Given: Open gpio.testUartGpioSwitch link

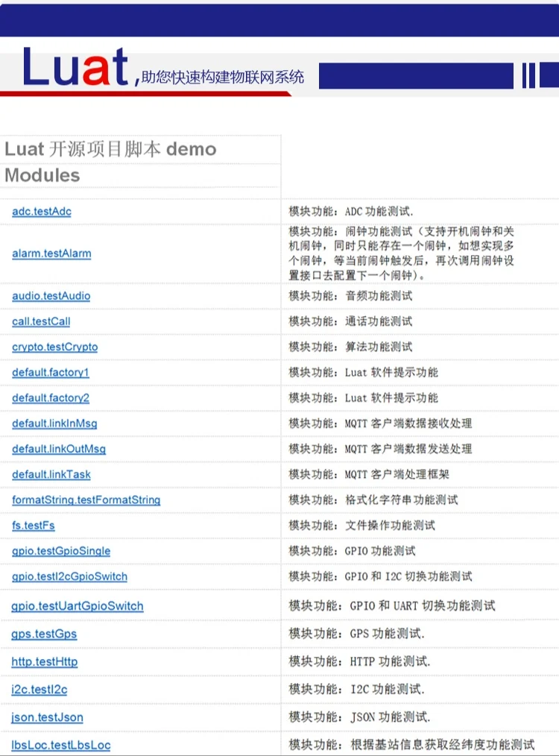Looking at the screenshot, I should coord(77,606).
